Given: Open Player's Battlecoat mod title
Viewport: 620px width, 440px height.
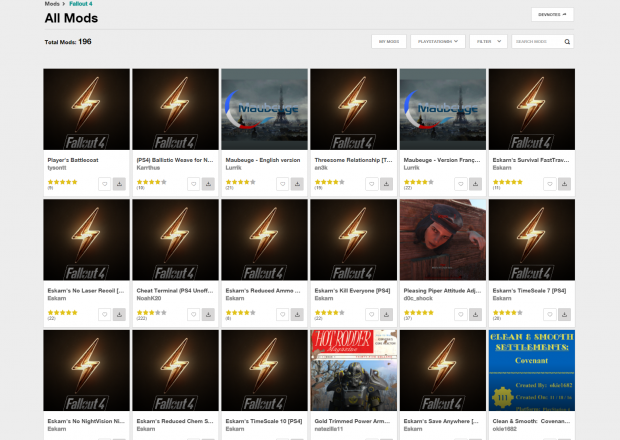Looking at the screenshot, I should click(73, 160).
